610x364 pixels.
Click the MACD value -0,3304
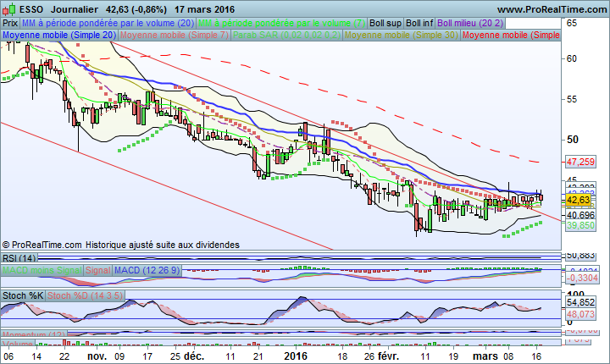pos(581,278)
